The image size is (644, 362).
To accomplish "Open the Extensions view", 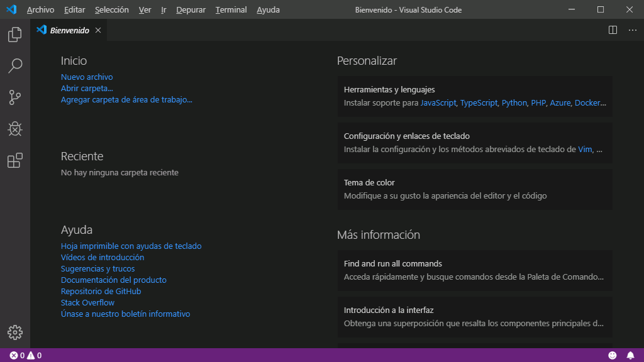I will pos(15,160).
